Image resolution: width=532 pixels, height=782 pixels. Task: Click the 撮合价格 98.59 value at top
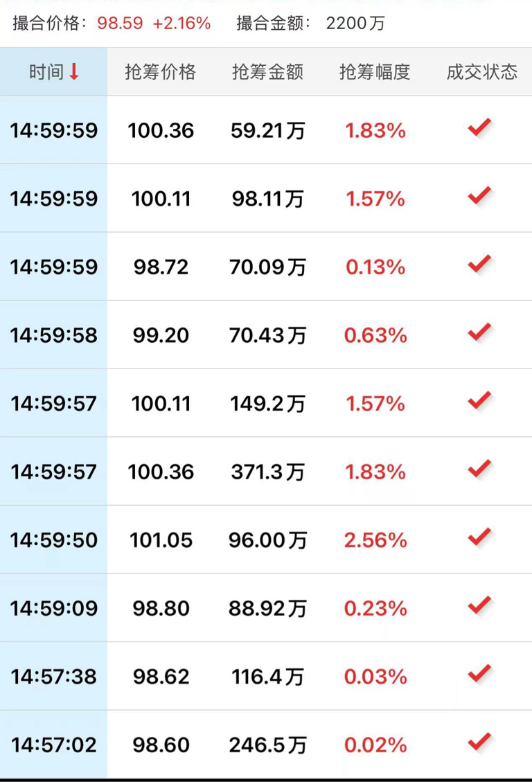(x=120, y=24)
